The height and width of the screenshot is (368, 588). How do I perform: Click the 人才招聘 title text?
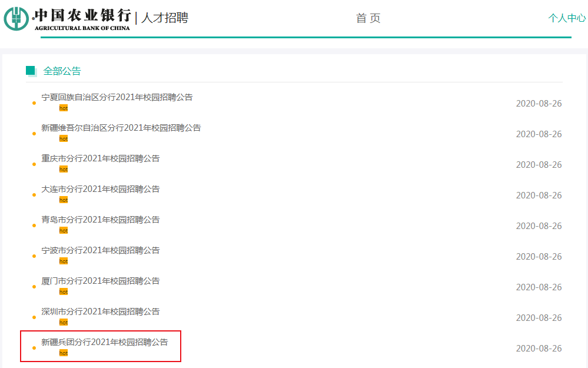click(165, 18)
